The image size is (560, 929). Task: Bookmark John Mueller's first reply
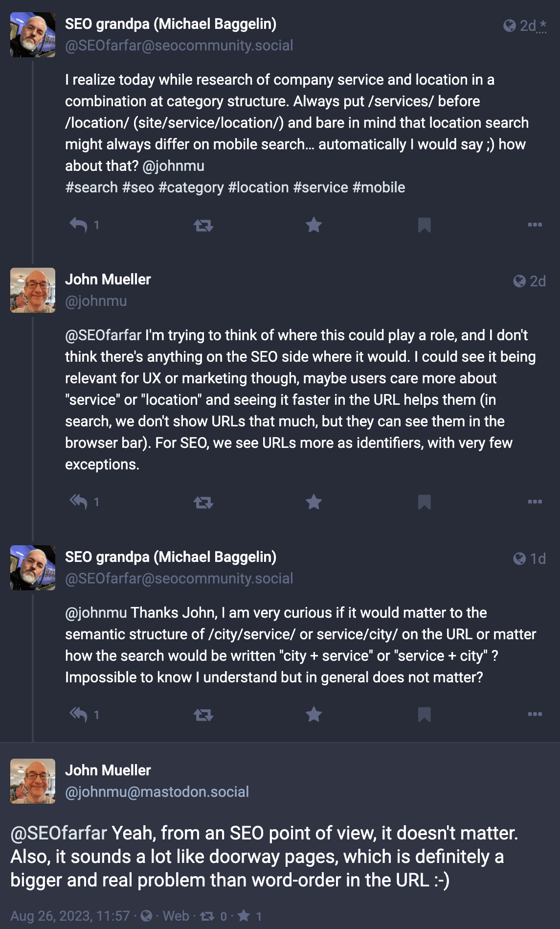(424, 502)
